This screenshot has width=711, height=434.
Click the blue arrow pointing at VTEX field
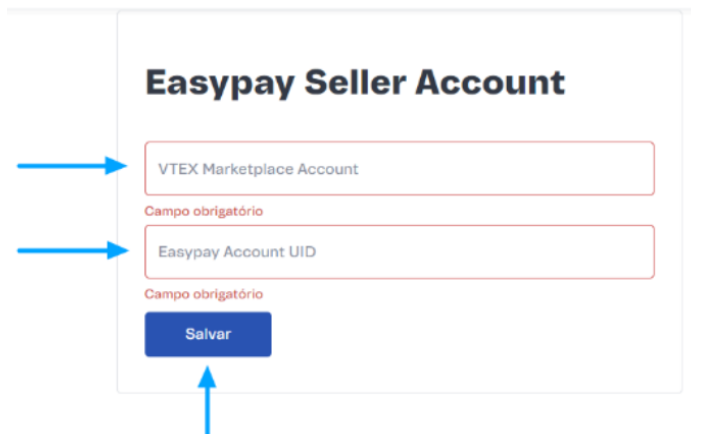click(x=72, y=166)
